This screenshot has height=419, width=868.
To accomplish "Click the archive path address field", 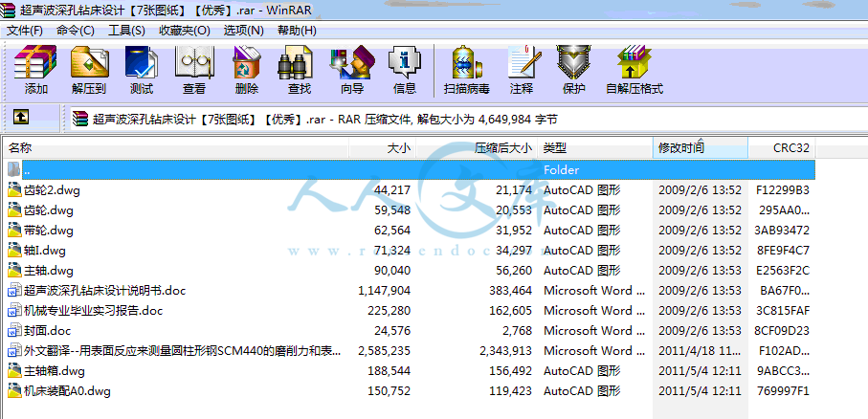I will (x=468, y=119).
